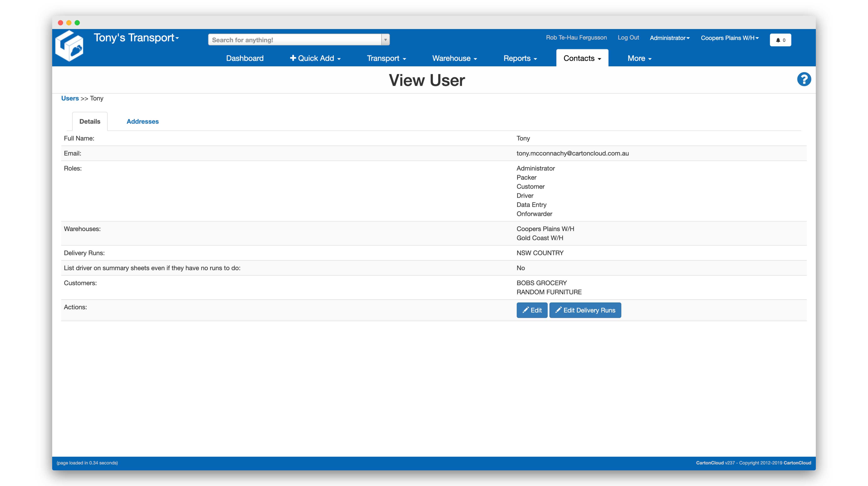Open the Warehouse menu
The image size is (868, 486).
454,58
